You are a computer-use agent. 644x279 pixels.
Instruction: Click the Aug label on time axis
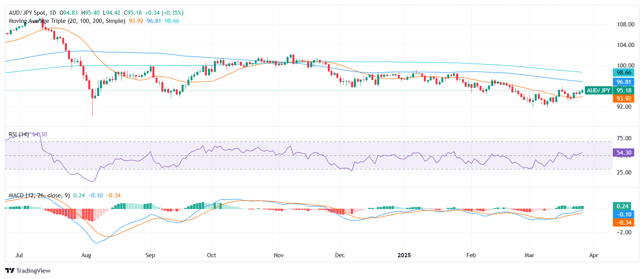(86, 255)
